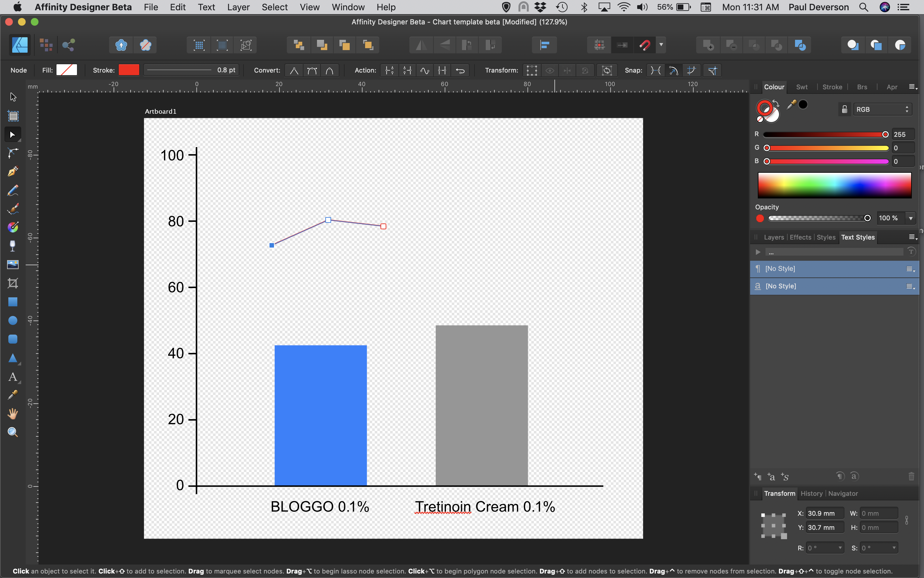Open the Layer menu
Viewport: 924px width, 578px height.
point(238,7)
